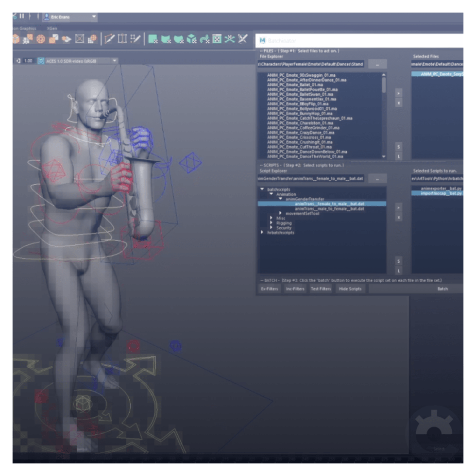Click the File Explorer path input field
The image size is (476, 476).
coord(311,64)
